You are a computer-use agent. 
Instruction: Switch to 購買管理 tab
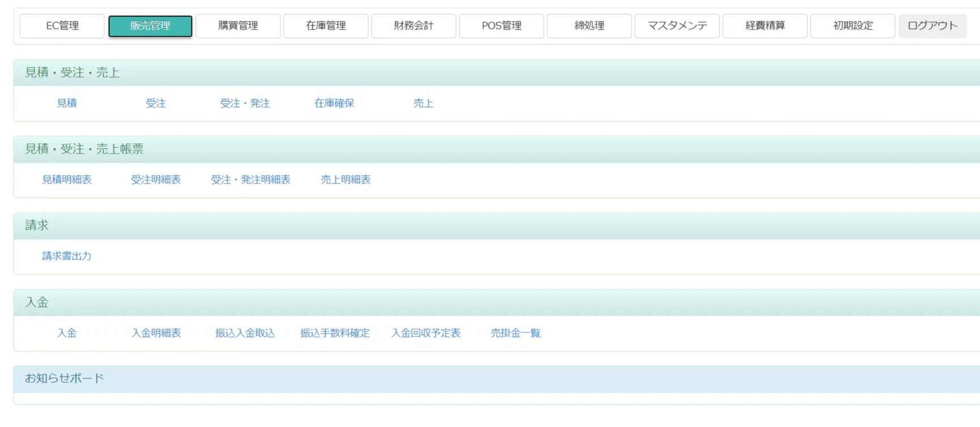click(x=238, y=26)
